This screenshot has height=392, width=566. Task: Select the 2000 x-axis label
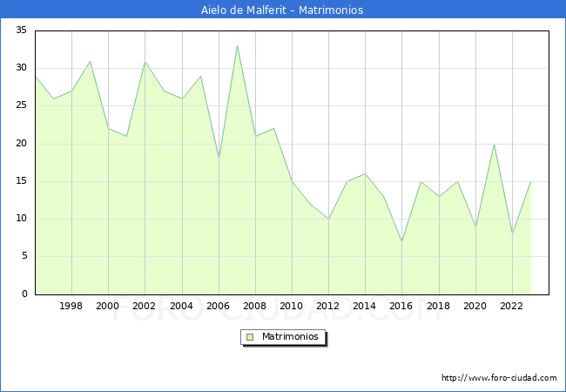click(108, 306)
